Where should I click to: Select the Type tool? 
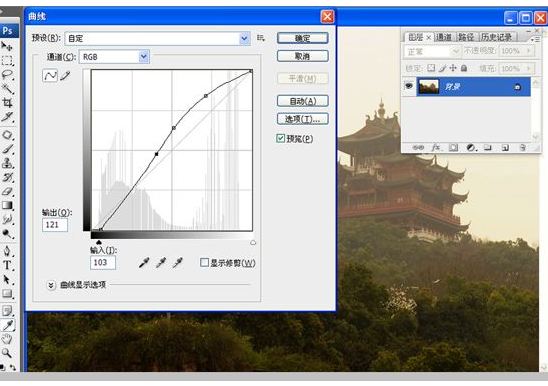(7, 265)
